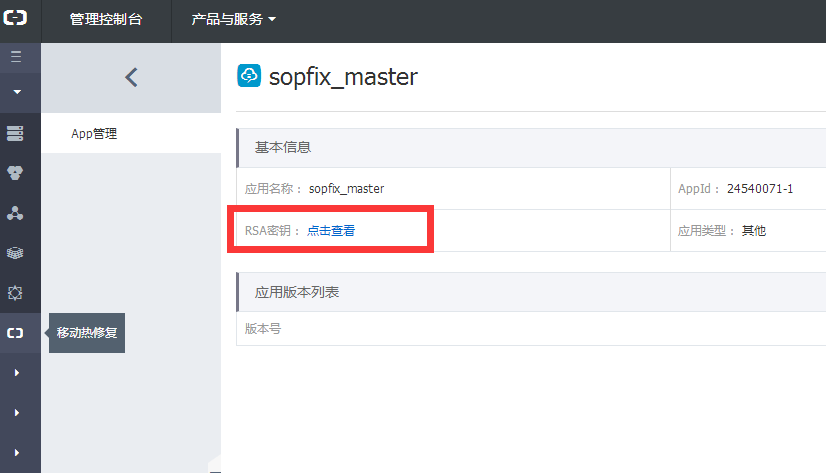The image size is (826, 473).
Task: Open the server stack icon in sidebar
Action: coord(15,133)
